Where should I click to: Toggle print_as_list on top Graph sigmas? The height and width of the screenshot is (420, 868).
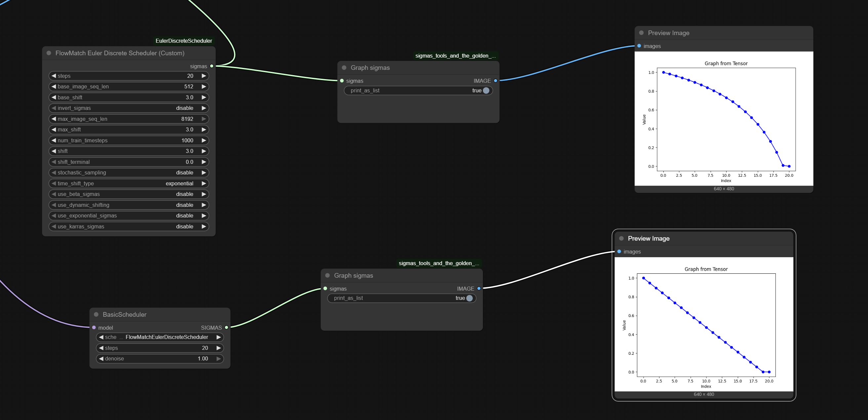click(x=486, y=90)
